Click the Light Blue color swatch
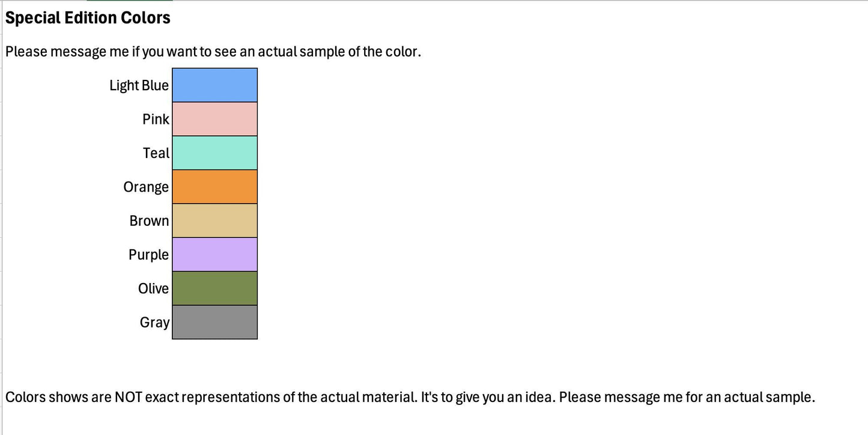Viewport: 868px width, 435px height. click(x=214, y=85)
